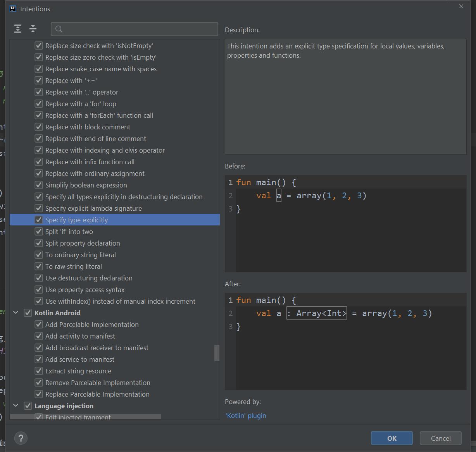Open the 'Kotlin' plugin link
476x452 pixels.
point(246,416)
